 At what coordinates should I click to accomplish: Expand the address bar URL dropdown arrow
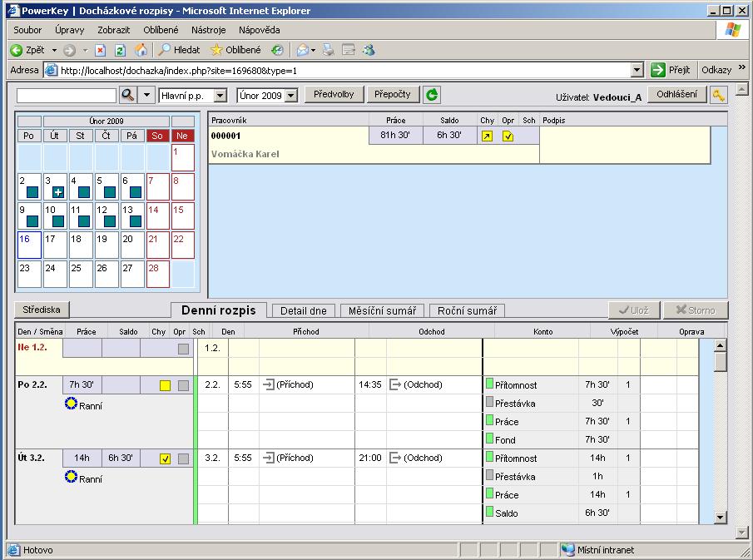pyautogui.click(x=637, y=70)
